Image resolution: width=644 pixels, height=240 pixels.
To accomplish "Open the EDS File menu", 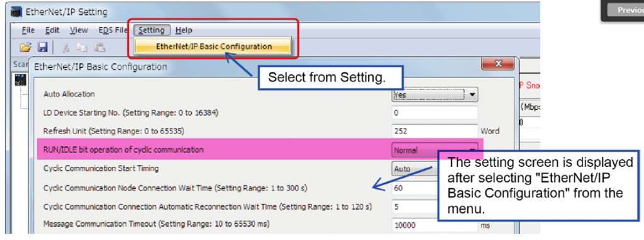I will coord(113,30).
